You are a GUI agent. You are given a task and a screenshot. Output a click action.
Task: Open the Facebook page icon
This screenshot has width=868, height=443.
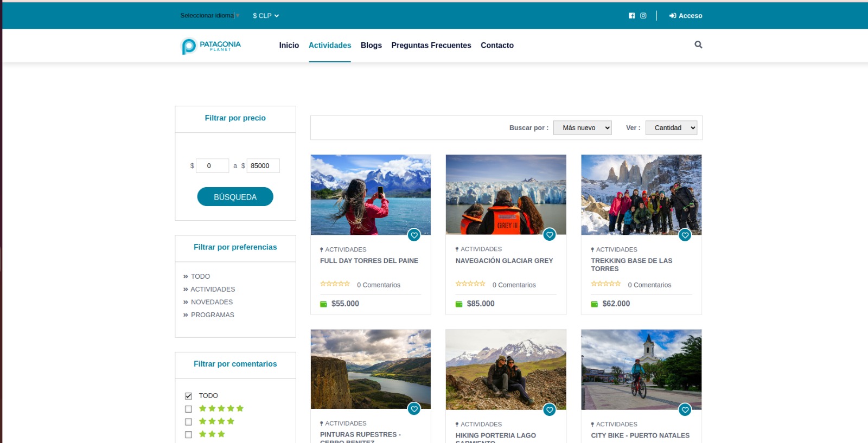pos(631,16)
